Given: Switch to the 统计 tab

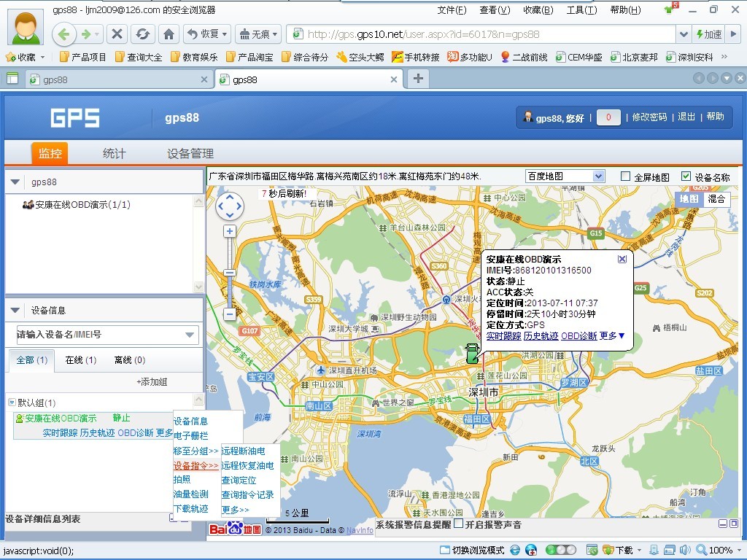Looking at the screenshot, I should point(115,153).
